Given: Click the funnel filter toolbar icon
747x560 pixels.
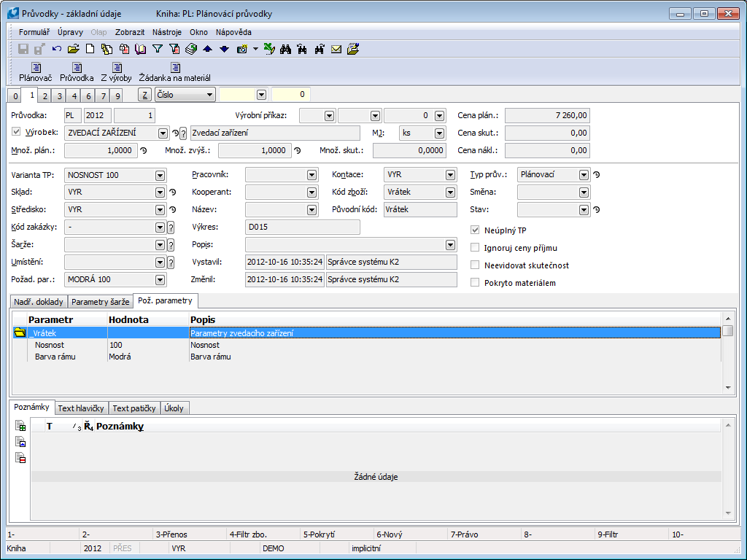Looking at the screenshot, I should (x=157, y=49).
